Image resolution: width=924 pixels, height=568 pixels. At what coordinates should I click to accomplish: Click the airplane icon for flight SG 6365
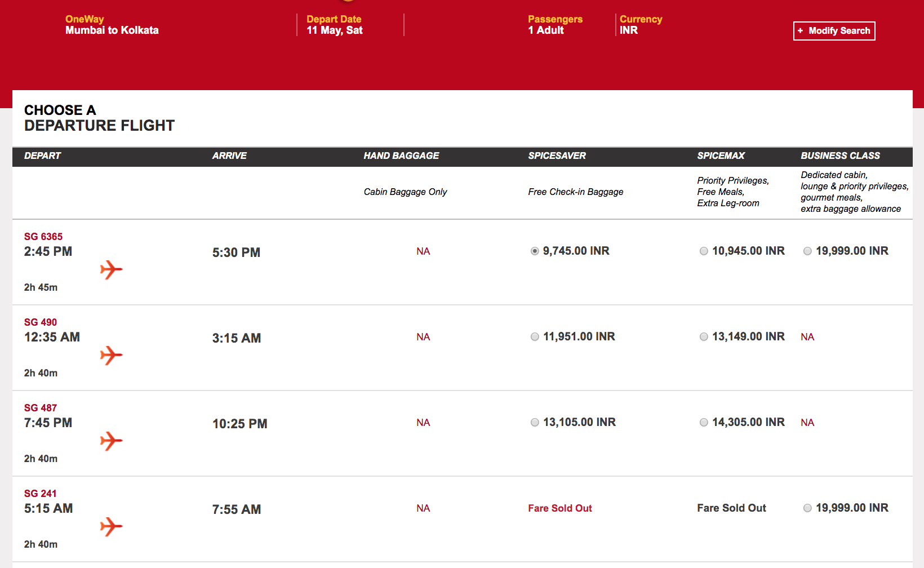coord(111,270)
